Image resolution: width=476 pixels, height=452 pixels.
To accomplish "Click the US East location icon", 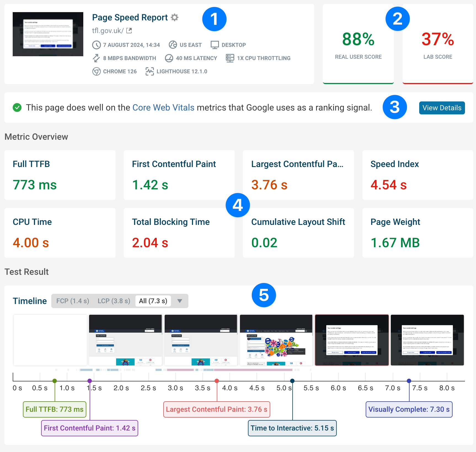I will (x=173, y=45).
